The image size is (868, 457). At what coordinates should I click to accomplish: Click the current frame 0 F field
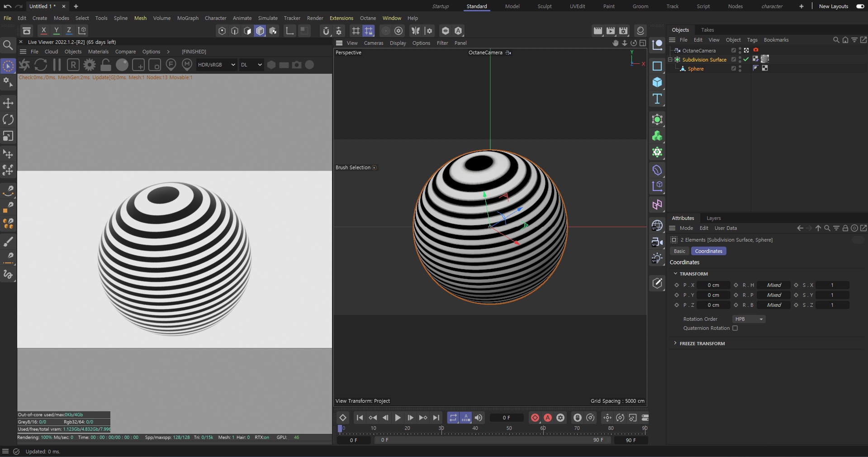[x=507, y=418]
